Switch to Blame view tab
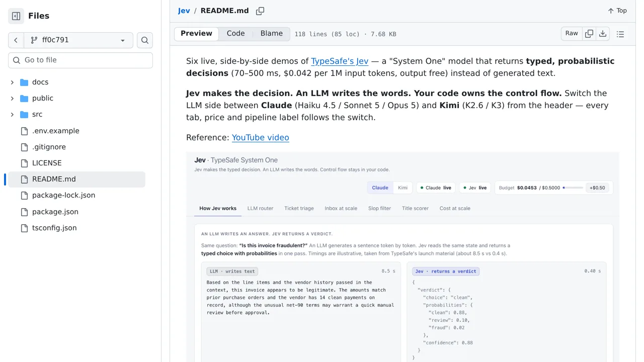This screenshot has width=644, height=362. pos(272,34)
